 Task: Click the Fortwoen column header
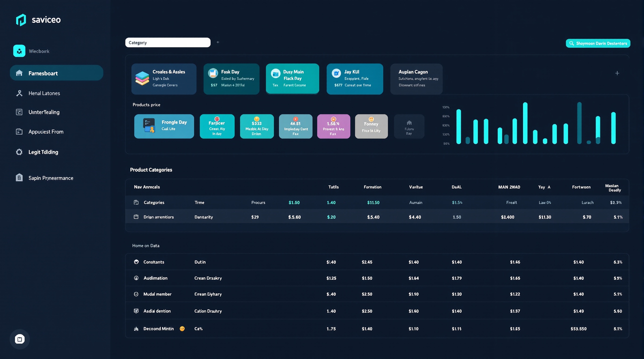click(581, 187)
